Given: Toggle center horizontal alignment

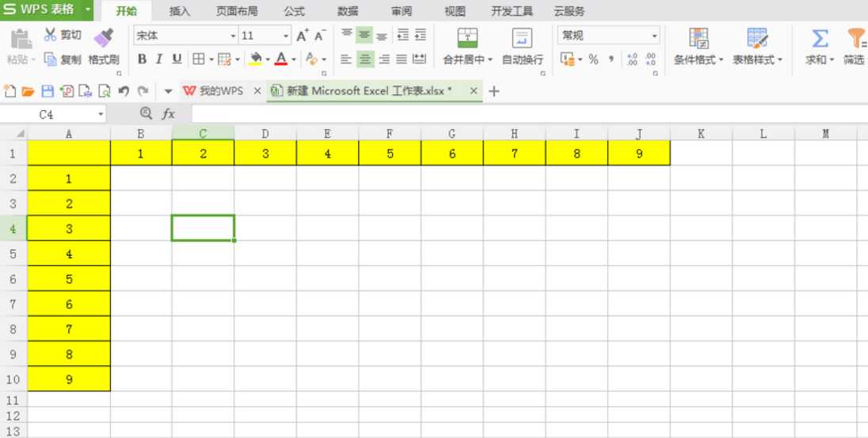Looking at the screenshot, I should tap(364, 59).
